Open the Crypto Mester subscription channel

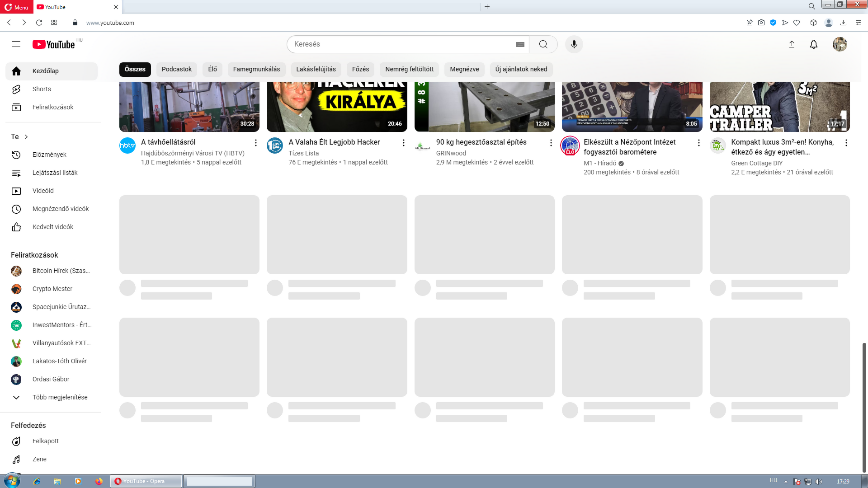[x=52, y=289]
